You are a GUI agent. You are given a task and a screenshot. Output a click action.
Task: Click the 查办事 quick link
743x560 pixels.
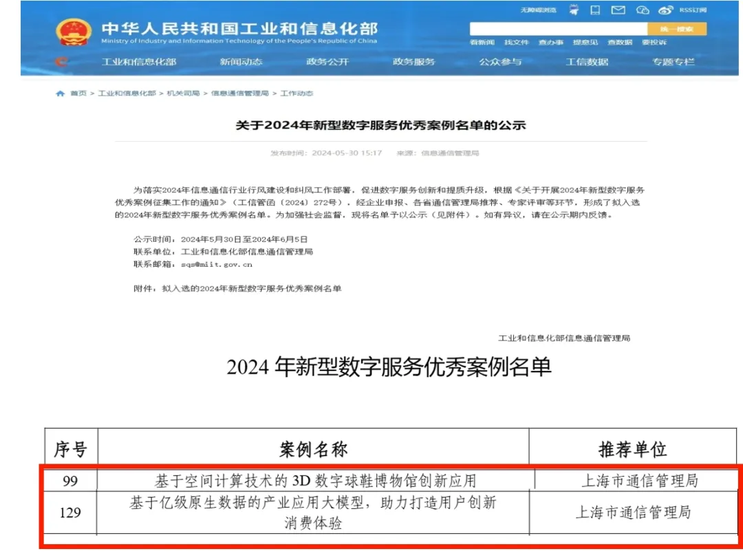(x=550, y=43)
